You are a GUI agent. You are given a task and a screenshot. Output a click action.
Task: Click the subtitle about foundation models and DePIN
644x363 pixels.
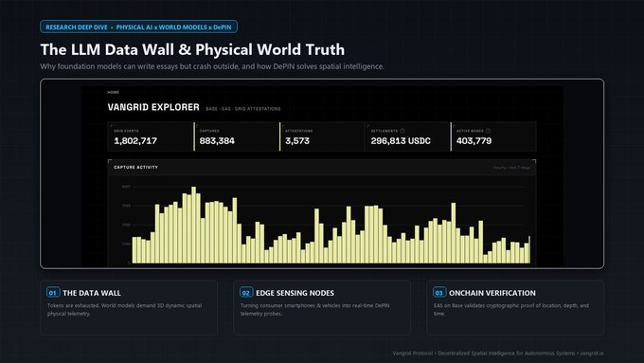(212, 66)
